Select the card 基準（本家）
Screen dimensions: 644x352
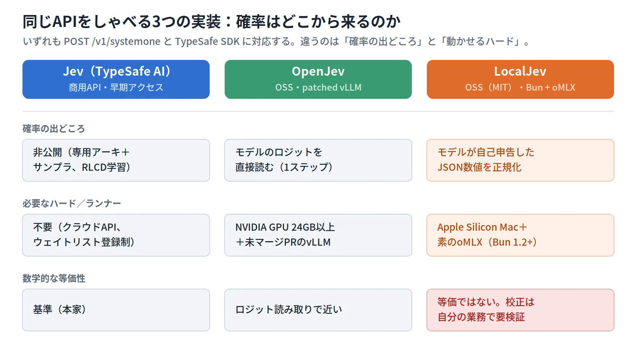point(116,310)
